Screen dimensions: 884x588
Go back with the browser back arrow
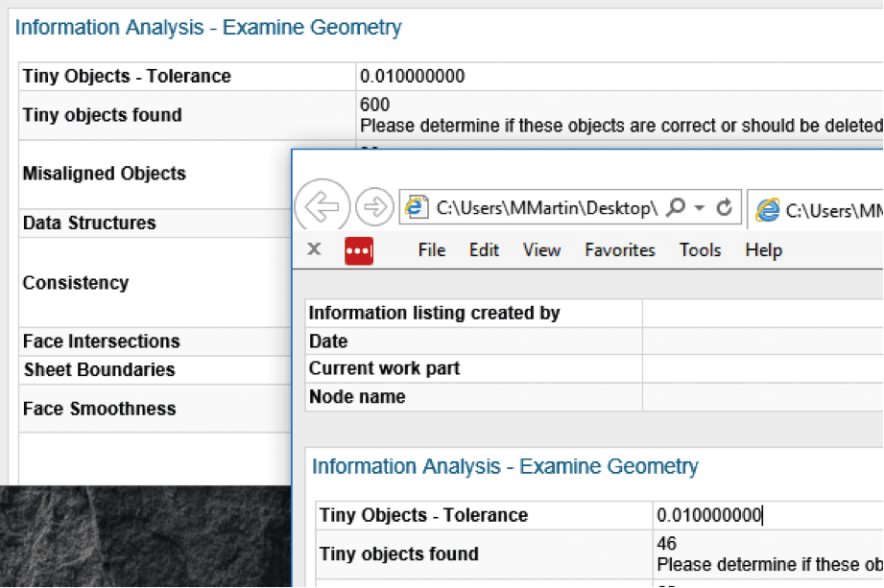tap(322, 206)
